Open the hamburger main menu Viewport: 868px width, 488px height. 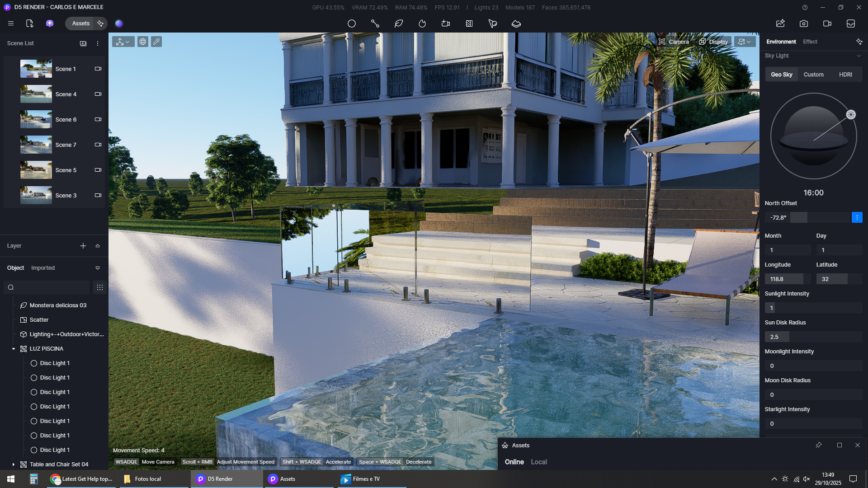[x=11, y=23]
